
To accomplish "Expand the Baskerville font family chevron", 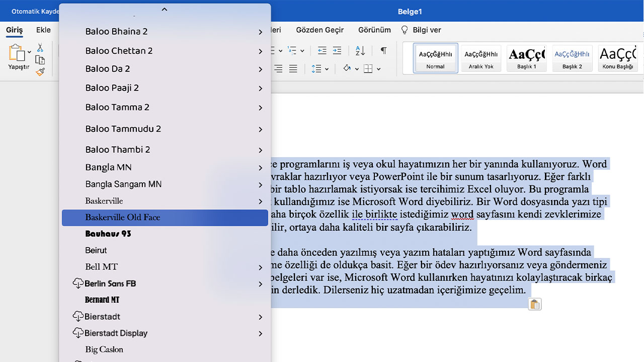I will [x=261, y=201].
